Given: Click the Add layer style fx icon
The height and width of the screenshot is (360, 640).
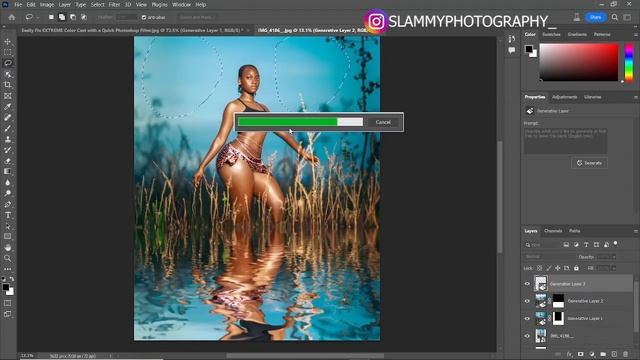Looking at the screenshot, I should point(569,354).
